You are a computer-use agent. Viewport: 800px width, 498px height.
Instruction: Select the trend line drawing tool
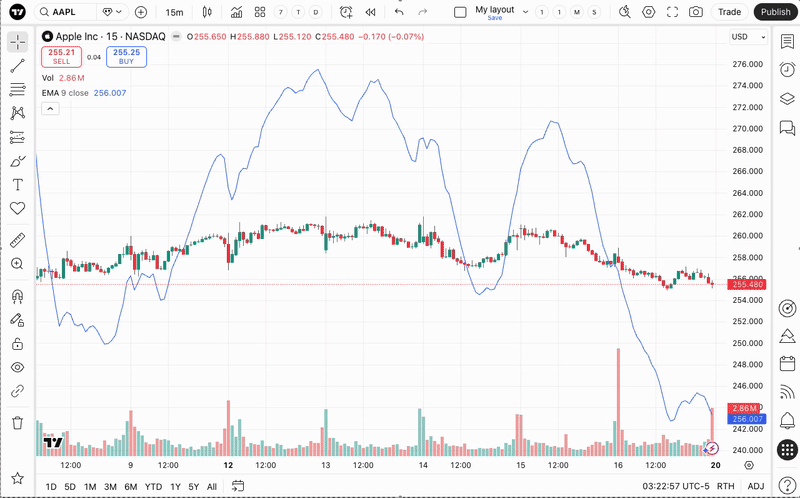click(x=17, y=65)
